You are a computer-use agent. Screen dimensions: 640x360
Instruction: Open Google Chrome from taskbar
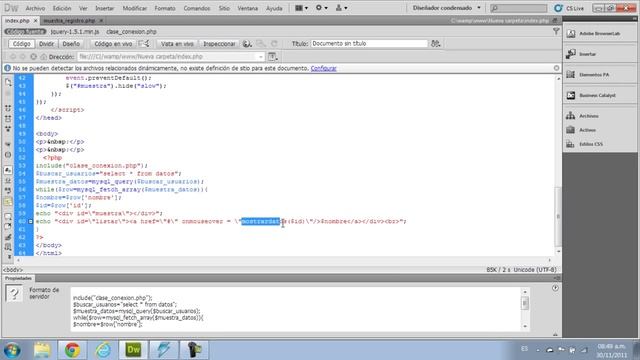coord(72,350)
